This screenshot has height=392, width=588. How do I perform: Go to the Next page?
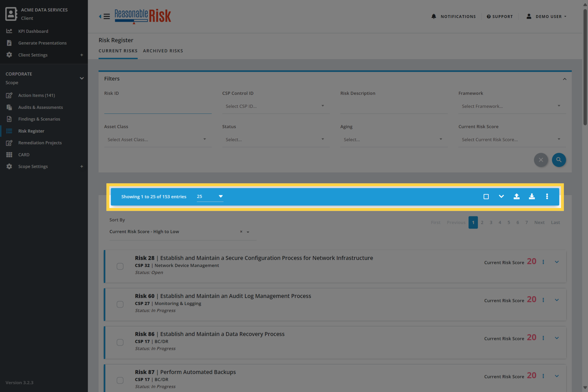coord(539,222)
